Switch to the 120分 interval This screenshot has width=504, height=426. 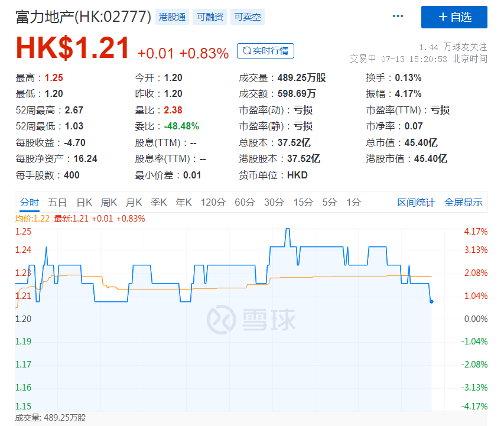pyautogui.click(x=213, y=202)
